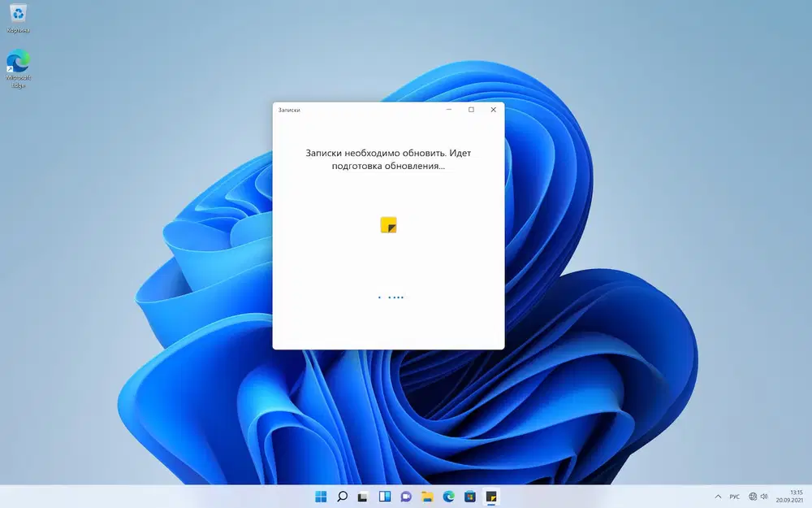The height and width of the screenshot is (508, 812).
Task: Click the yellow Sticky Notes logo in the window
Action: point(388,225)
